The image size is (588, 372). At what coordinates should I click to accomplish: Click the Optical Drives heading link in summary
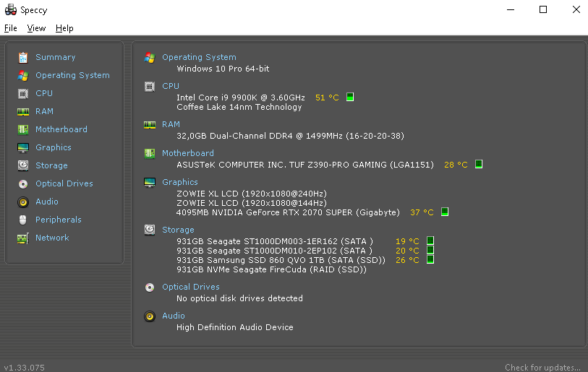pos(191,287)
